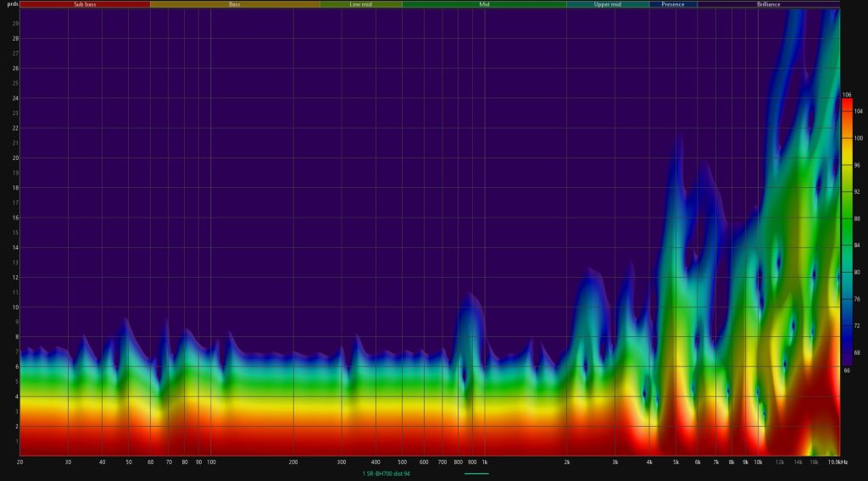Click the 100 frequency axis label
This screenshot has width=868, height=481.
click(211, 462)
